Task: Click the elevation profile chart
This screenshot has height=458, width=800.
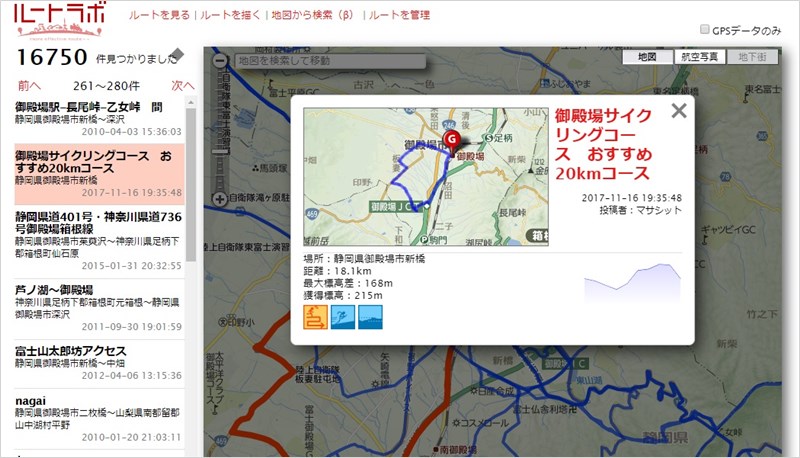Action: [633, 284]
